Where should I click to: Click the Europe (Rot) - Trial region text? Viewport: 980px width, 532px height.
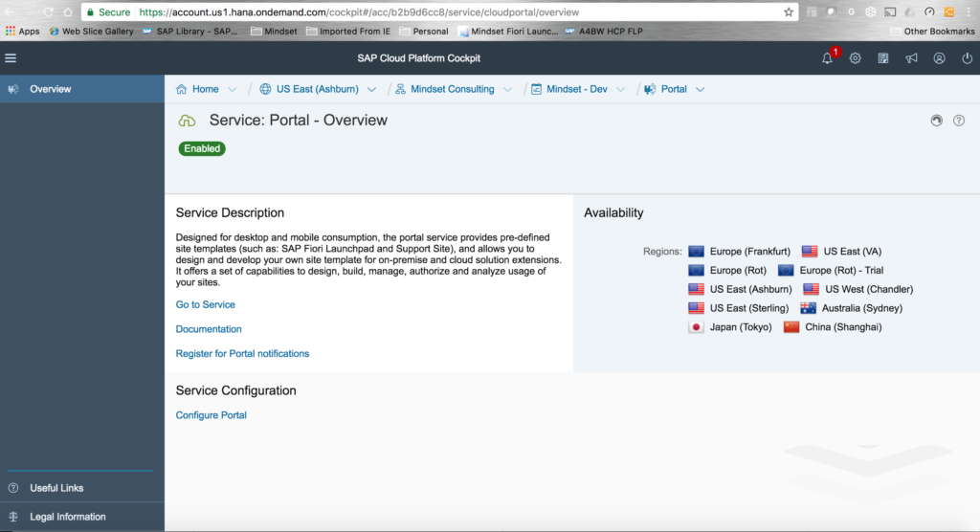841,270
